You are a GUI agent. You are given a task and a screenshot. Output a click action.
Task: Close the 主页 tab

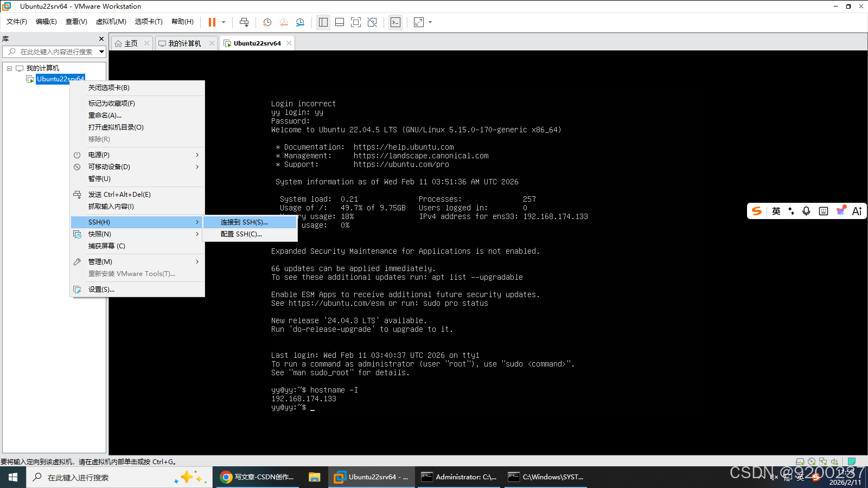[x=146, y=43]
